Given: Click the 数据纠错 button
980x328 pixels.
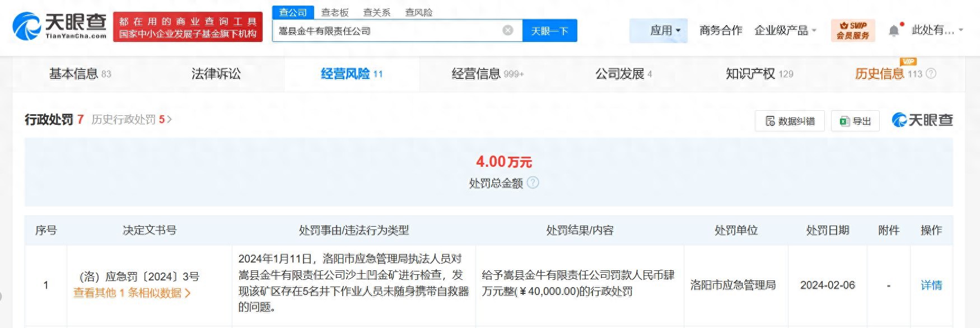Looking at the screenshot, I should click(790, 121).
